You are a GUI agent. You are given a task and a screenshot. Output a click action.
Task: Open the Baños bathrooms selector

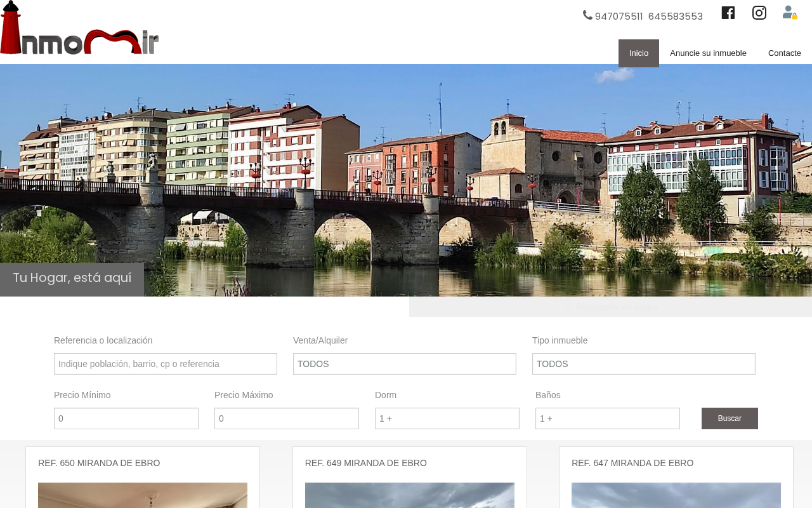pyautogui.click(x=608, y=418)
